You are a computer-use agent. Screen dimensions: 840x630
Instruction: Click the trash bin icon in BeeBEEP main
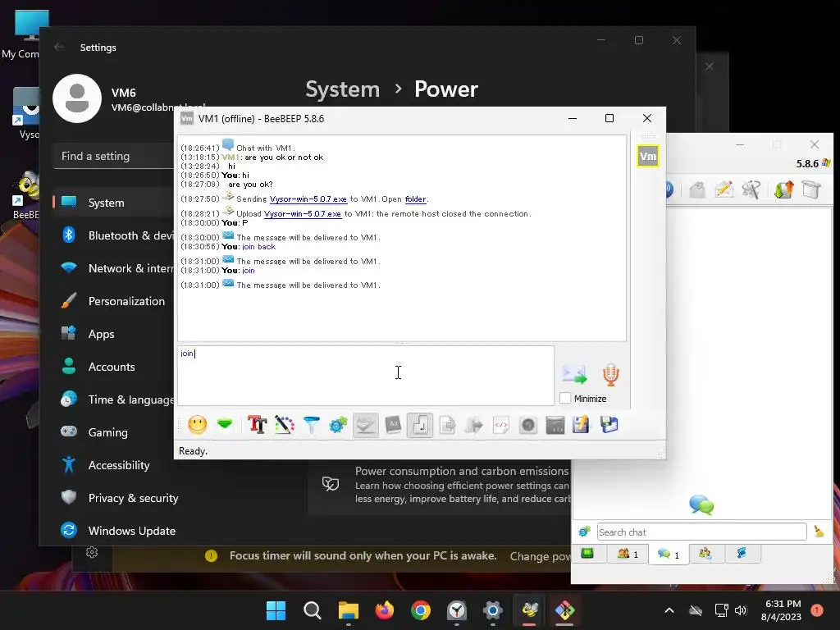[x=811, y=189]
